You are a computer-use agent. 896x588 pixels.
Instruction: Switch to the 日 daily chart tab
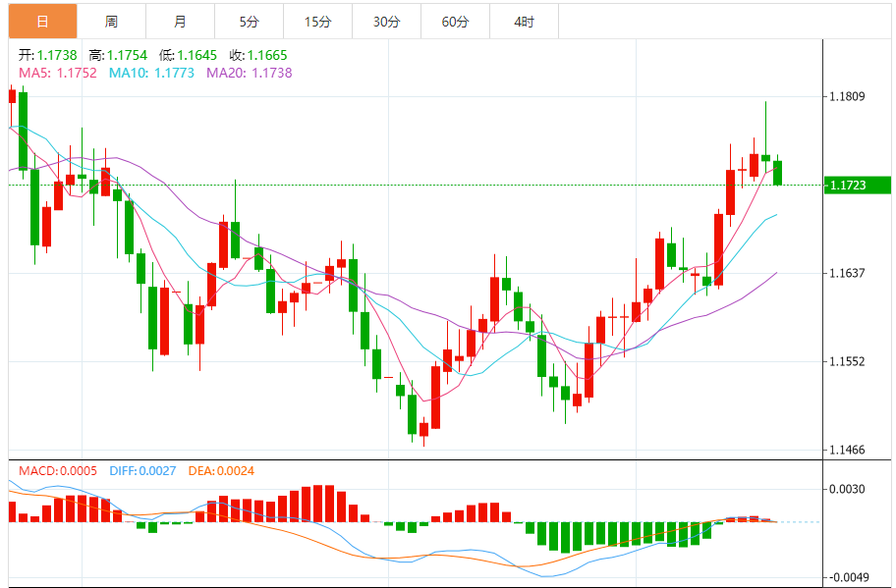coord(42,21)
